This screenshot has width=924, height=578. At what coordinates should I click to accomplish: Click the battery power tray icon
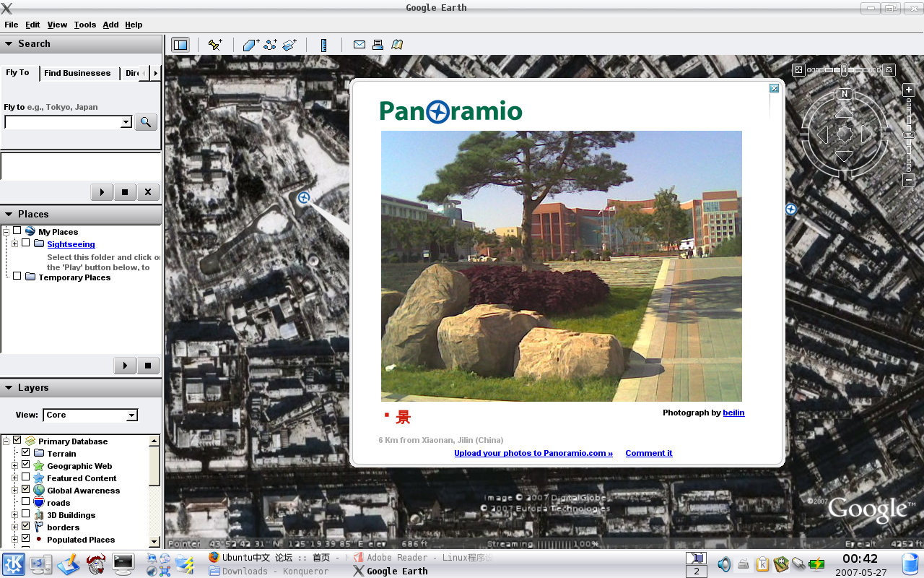[x=817, y=565]
